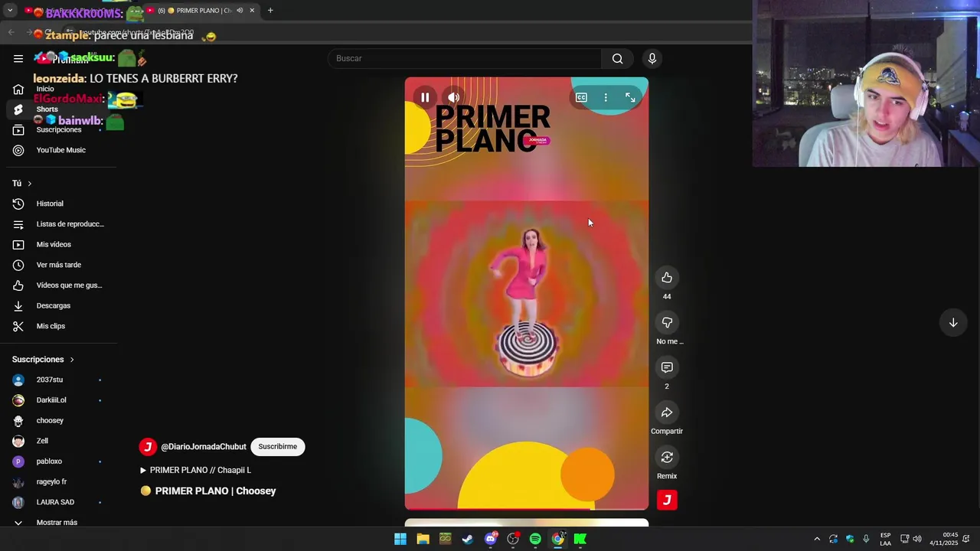Expand the Suscripciones section heading
Screen dimensions: 980x551
pos(43,360)
